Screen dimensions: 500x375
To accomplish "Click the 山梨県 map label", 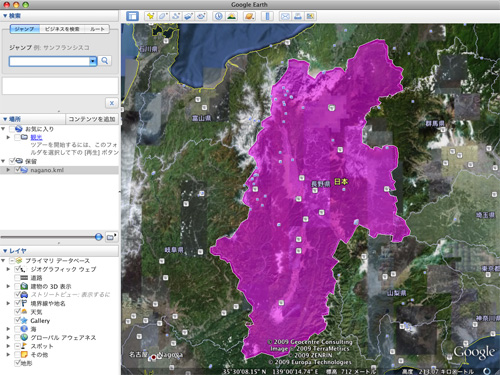I will 396,293.
